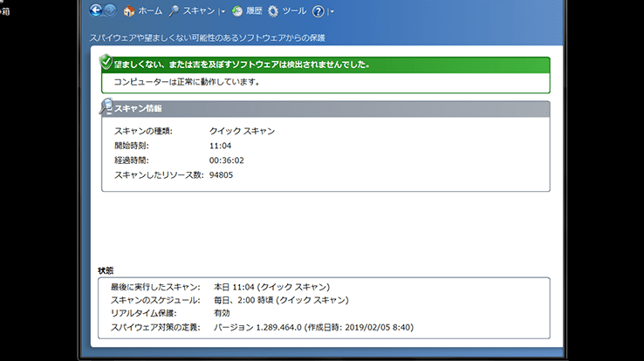Select text コンピューターは正常に動作しています。
Viewport: 644px width, 361px height.
coord(187,82)
